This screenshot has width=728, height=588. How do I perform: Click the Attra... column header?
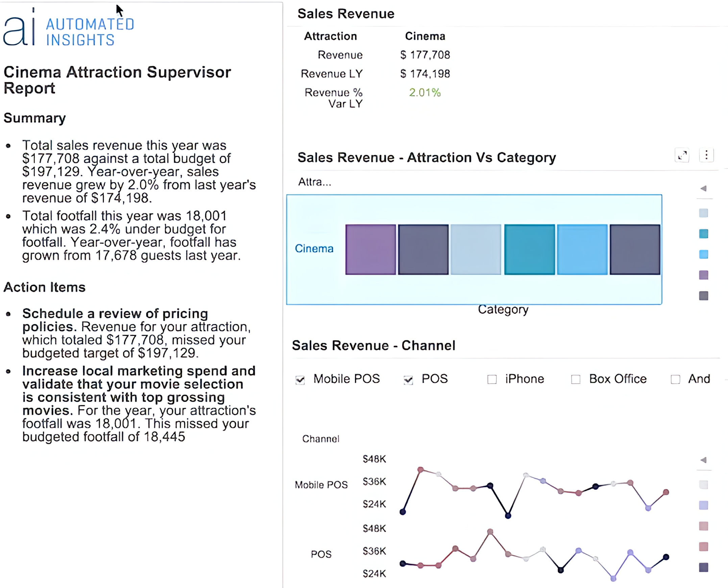[x=315, y=182]
